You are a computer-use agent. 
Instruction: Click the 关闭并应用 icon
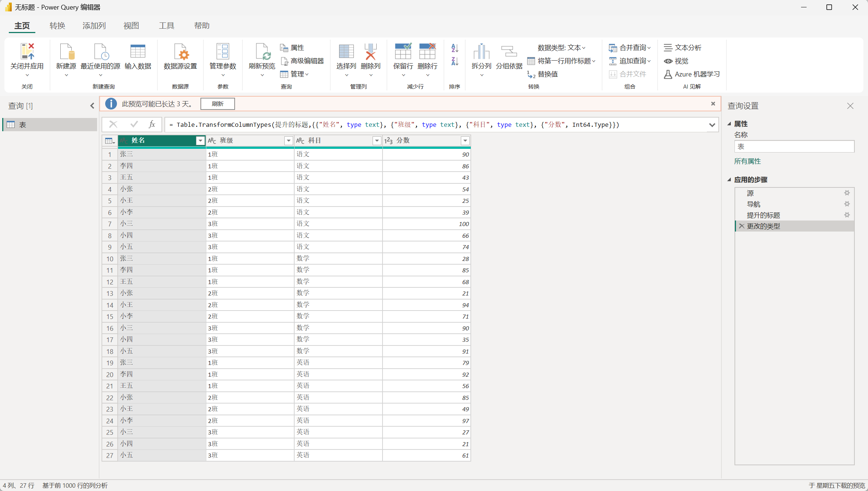click(27, 52)
